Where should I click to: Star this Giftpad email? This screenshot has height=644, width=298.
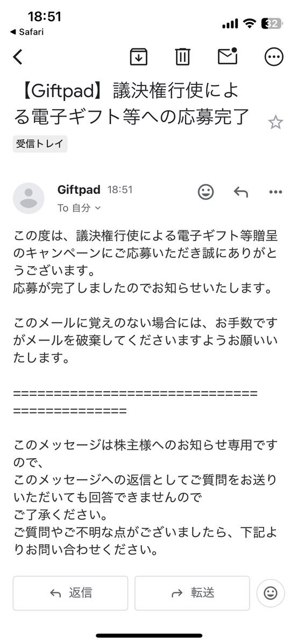pos(275,122)
